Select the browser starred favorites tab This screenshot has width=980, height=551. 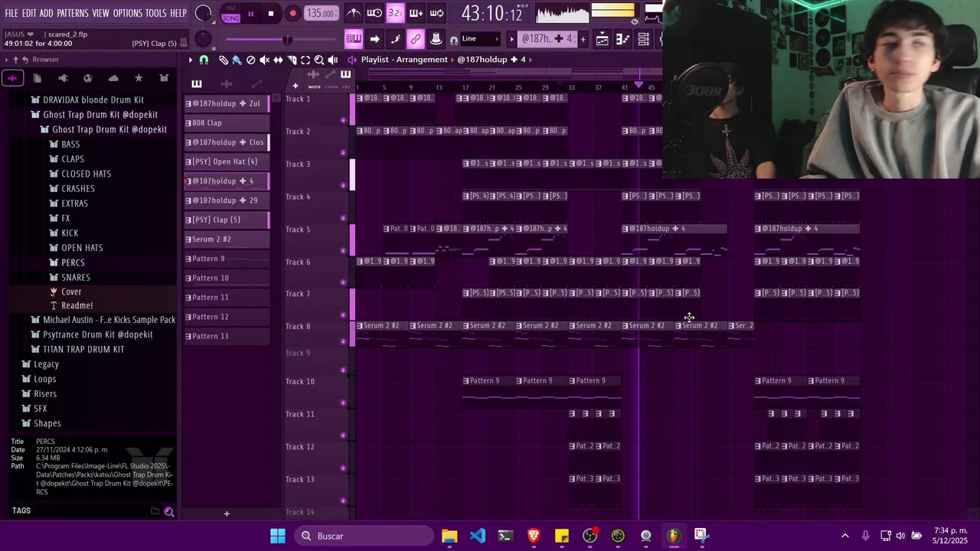tap(139, 78)
